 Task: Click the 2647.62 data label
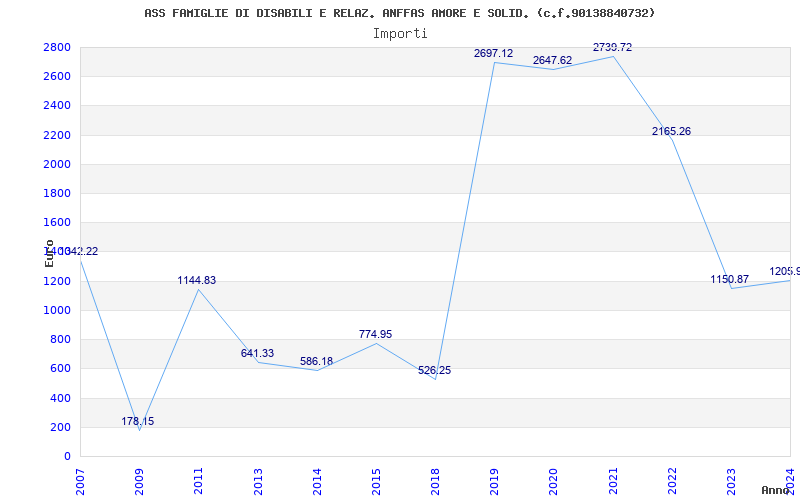tap(553, 60)
